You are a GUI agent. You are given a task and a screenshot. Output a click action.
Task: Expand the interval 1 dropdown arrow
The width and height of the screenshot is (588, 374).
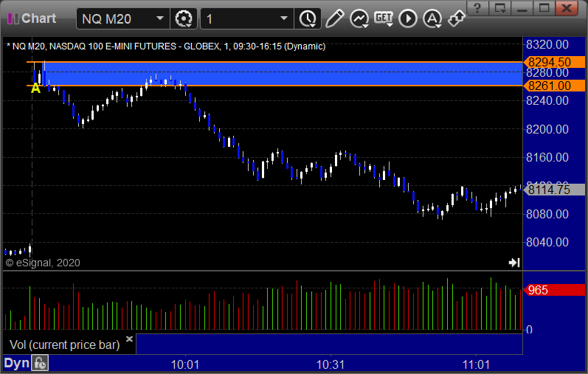click(x=284, y=18)
